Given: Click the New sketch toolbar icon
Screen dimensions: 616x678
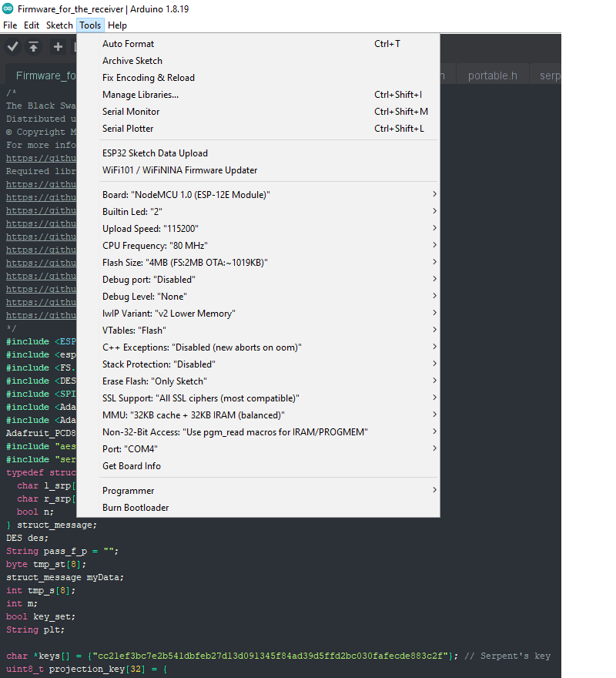Looking at the screenshot, I should (x=58, y=47).
